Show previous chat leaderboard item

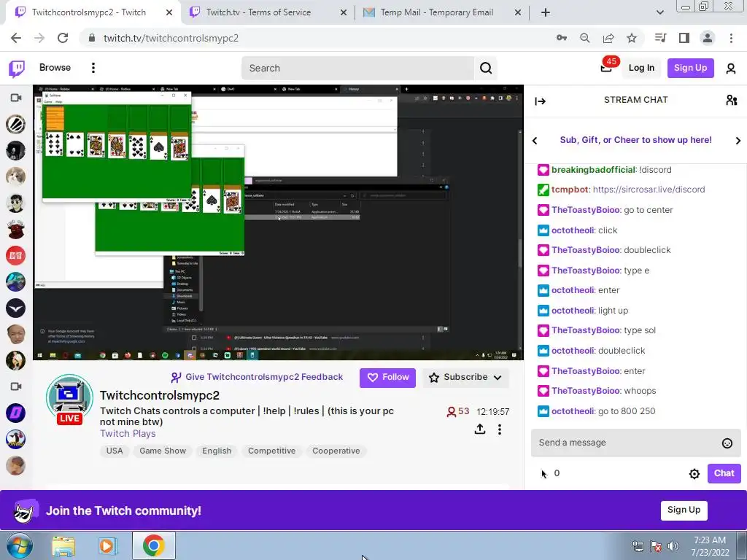(535, 141)
